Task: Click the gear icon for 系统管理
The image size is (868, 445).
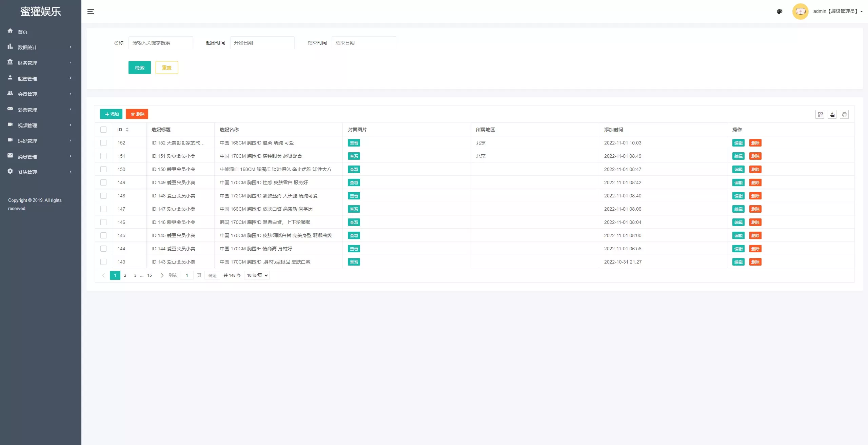Action: click(10, 171)
